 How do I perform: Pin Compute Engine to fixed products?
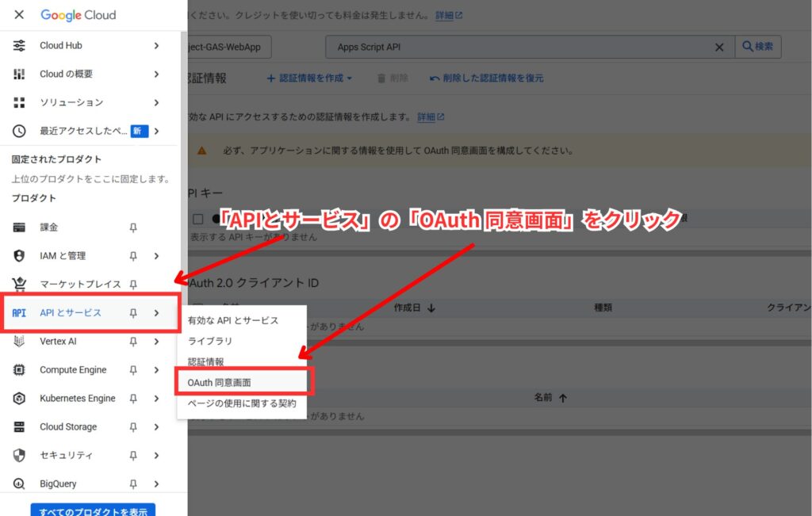133,370
